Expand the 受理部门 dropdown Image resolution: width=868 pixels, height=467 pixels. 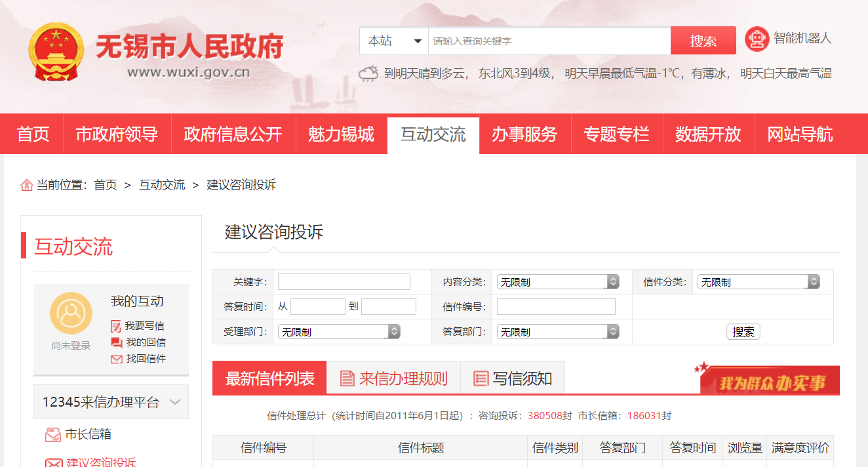click(x=338, y=332)
